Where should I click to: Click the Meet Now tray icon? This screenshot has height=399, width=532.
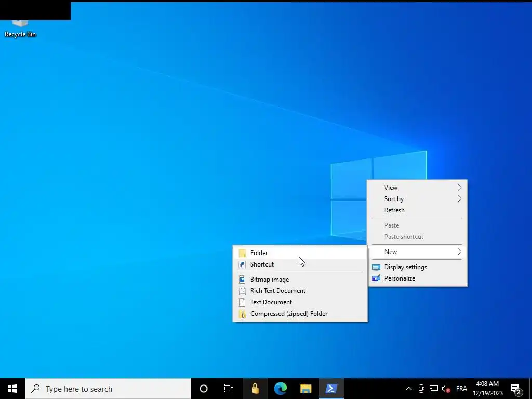(421, 389)
